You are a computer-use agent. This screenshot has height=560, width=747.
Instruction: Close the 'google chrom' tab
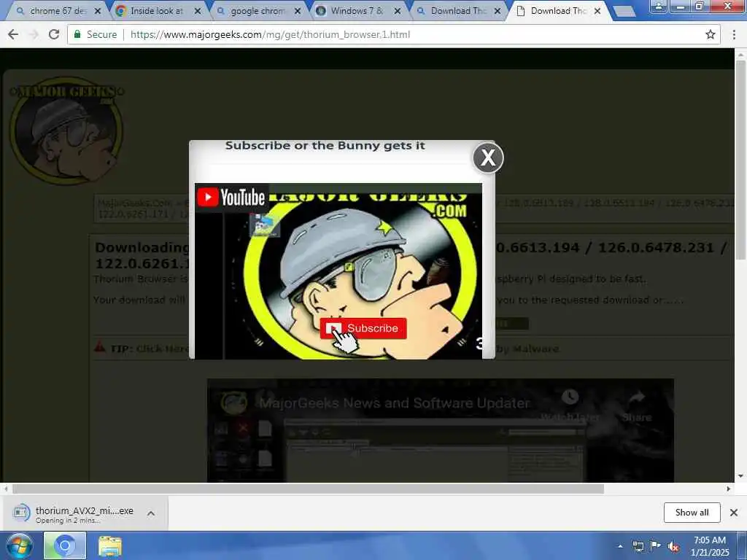[x=298, y=10]
